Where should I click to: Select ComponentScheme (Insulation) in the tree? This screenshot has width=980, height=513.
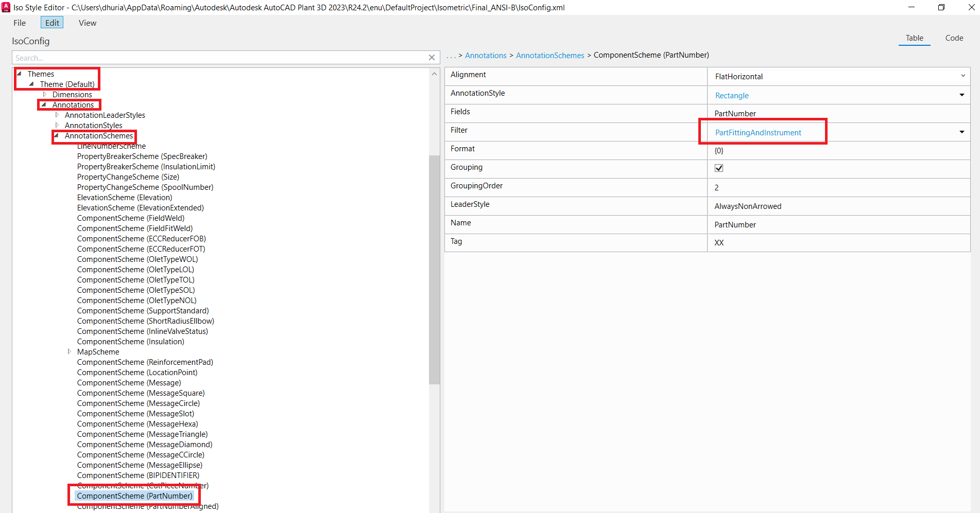130,341
